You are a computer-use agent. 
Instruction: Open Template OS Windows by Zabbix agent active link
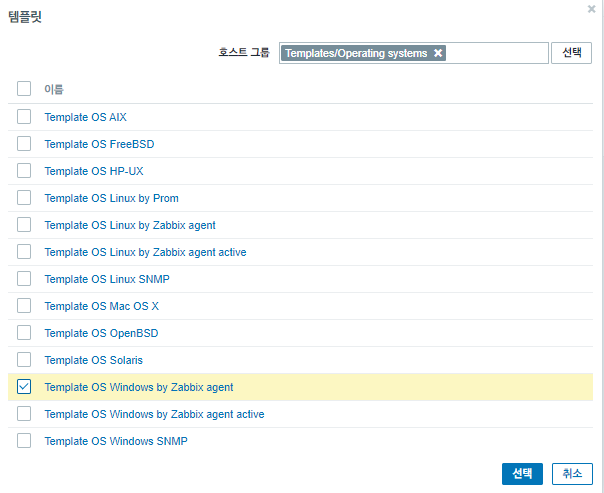click(154, 414)
